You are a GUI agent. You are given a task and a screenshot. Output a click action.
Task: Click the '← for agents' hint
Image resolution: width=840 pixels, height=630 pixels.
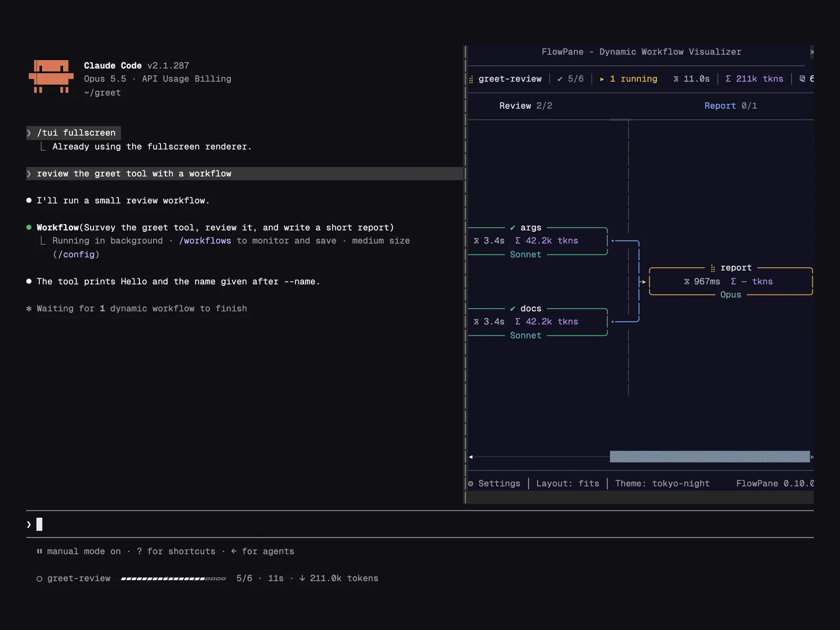pyautogui.click(x=262, y=551)
